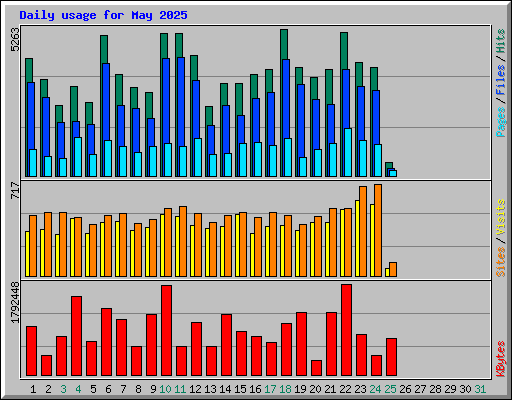The height and width of the screenshot is (400, 512).
Task: Click the 1792448 KBytes axis label
Action: click(x=15, y=302)
